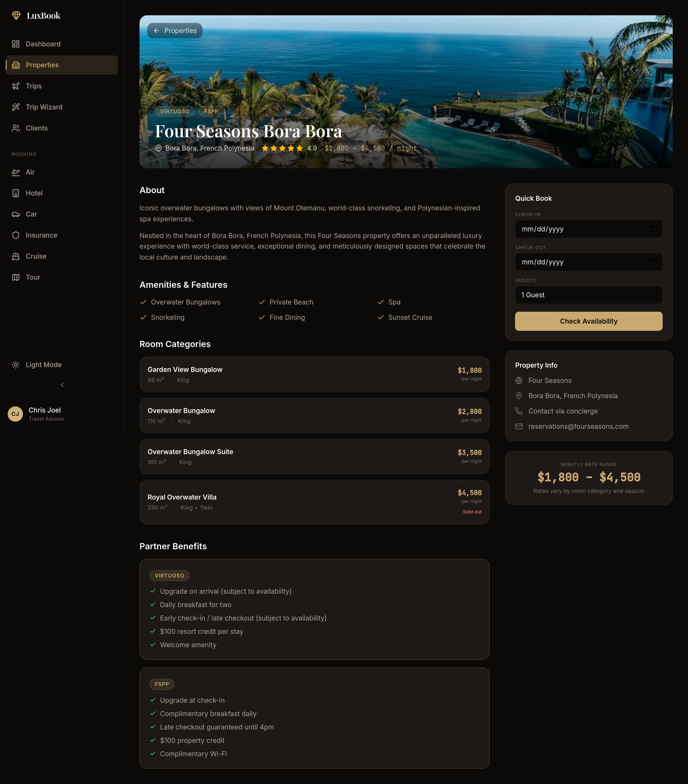
Task: Open Trips from the sidebar menu
Action: (34, 86)
